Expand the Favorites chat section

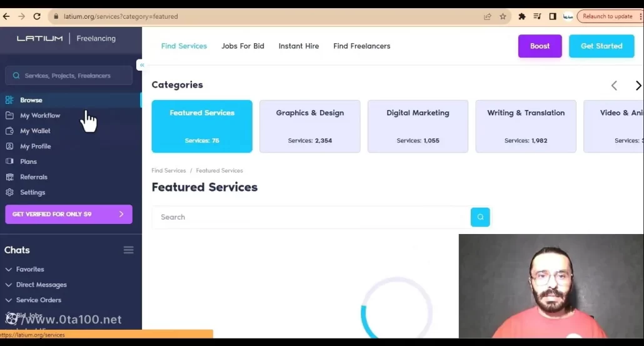point(9,270)
